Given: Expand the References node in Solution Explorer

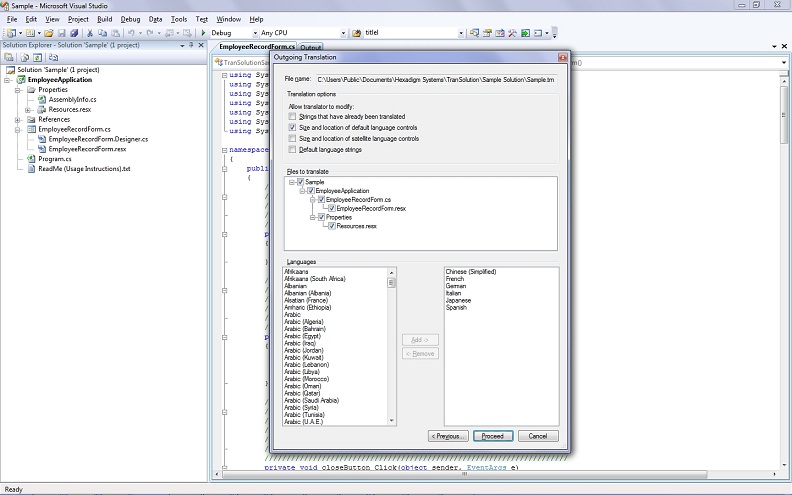Looking at the screenshot, I should tap(18, 120).
